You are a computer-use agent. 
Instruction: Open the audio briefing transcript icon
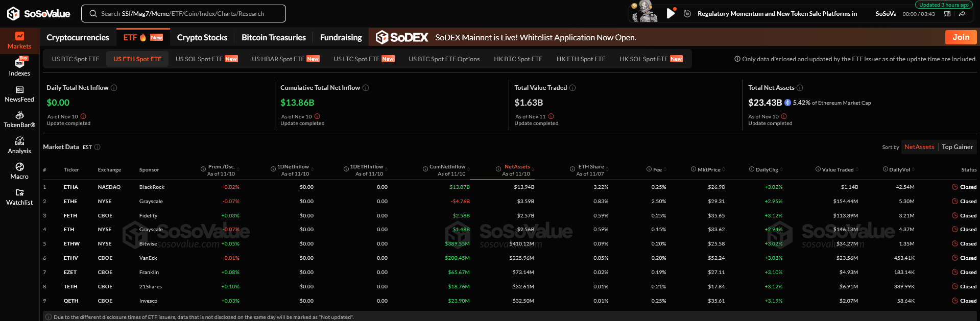click(947, 14)
